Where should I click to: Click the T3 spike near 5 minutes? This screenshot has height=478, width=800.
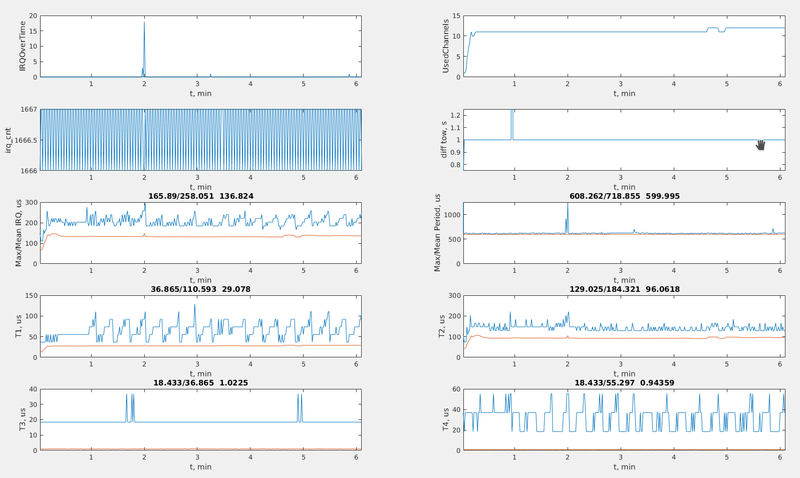[x=299, y=407]
